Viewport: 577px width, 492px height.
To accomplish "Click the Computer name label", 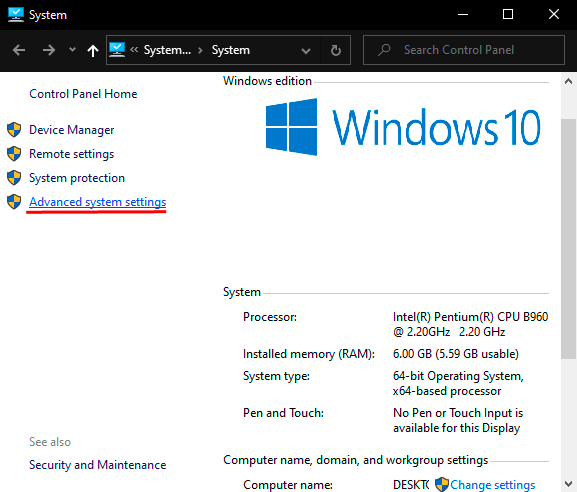I will pyautogui.click(x=288, y=485).
